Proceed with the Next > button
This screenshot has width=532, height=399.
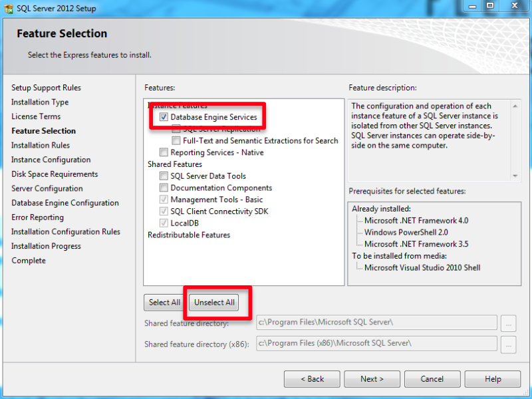point(372,379)
